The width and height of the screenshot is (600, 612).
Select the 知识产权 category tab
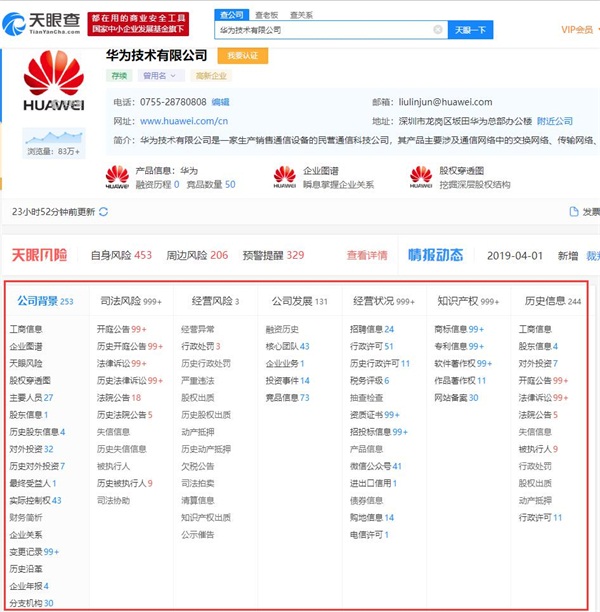[468, 301]
